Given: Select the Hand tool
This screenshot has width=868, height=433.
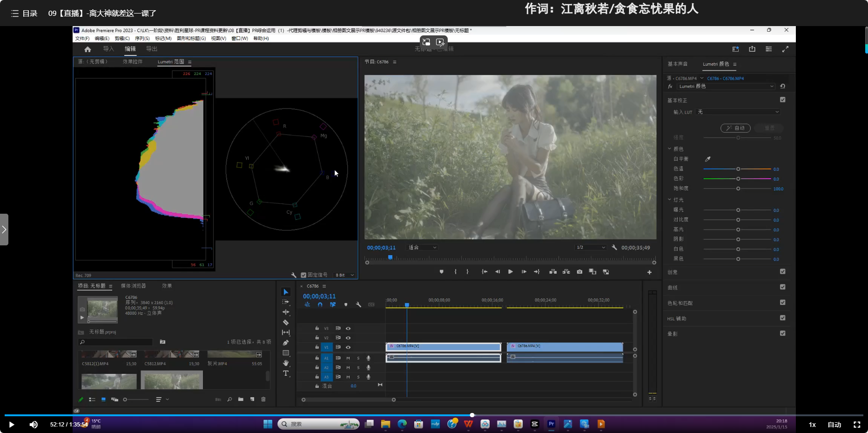Looking at the screenshot, I should [x=286, y=363].
